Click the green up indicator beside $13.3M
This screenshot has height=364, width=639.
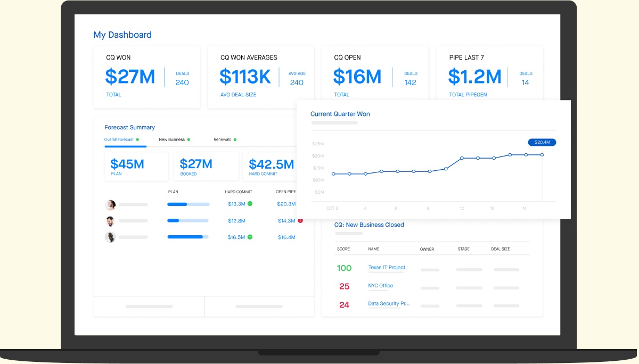(x=250, y=204)
